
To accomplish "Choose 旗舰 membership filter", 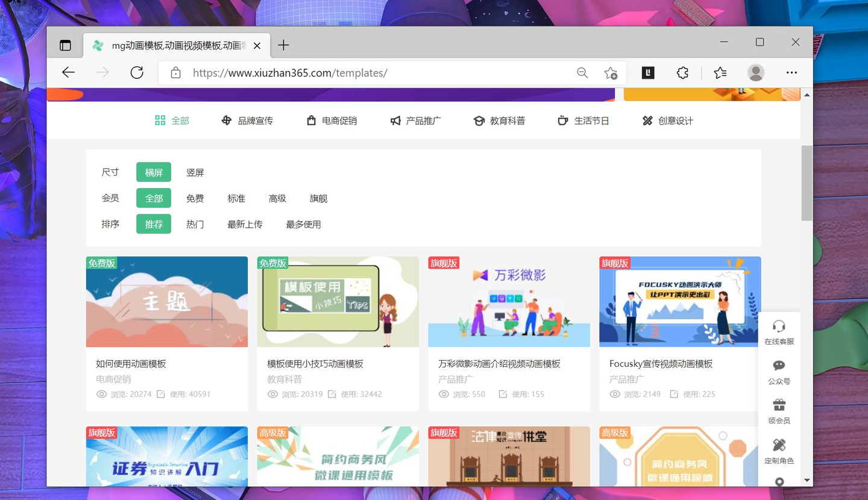I will (318, 198).
